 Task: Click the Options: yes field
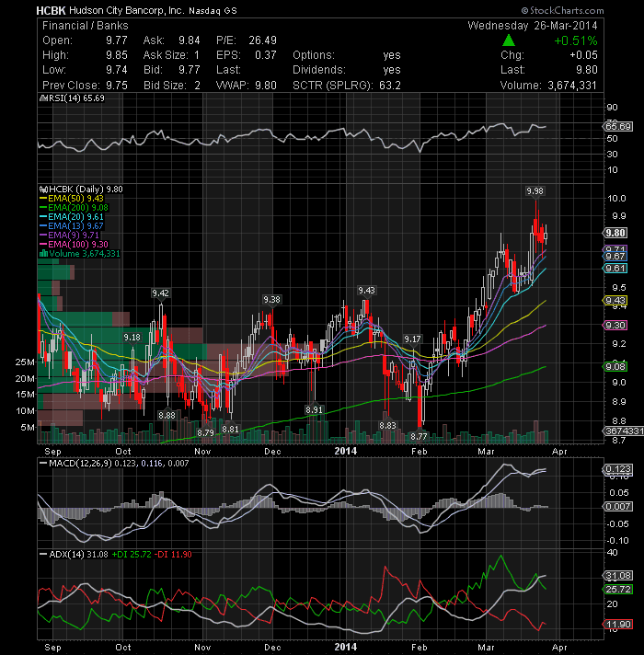[x=347, y=55]
